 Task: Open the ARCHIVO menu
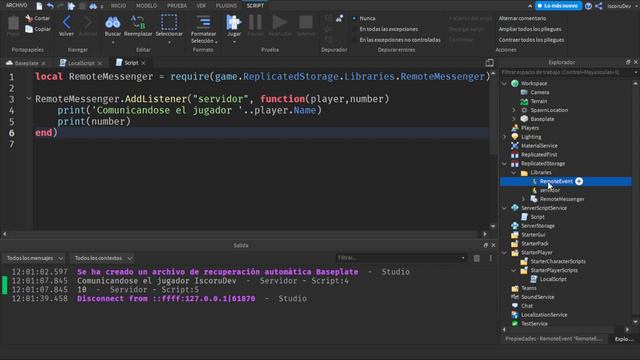(x=17, y=5)
